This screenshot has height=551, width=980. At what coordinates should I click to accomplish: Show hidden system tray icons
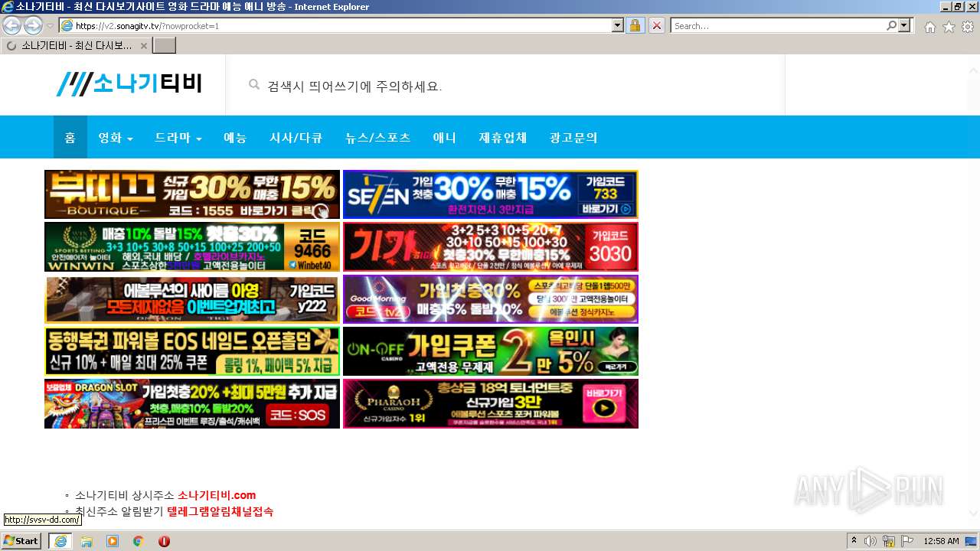click(854, 541)
